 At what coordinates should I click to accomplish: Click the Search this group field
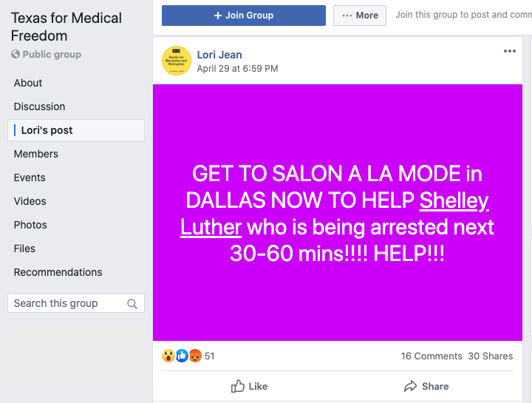76,303
